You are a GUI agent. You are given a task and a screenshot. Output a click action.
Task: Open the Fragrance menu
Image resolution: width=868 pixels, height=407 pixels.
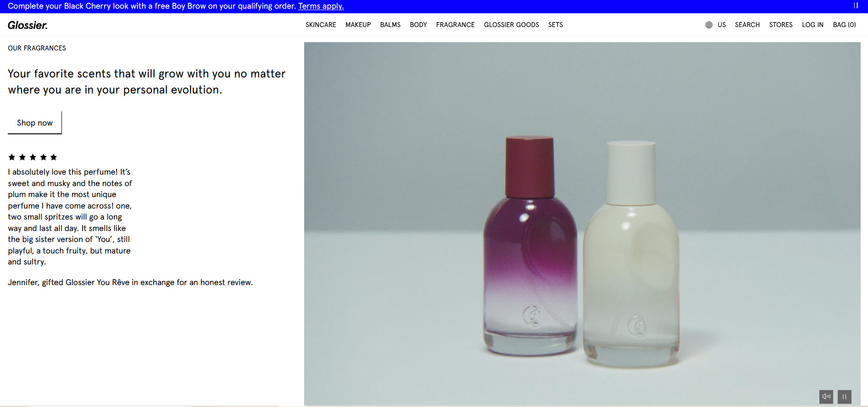tap(456, 25)
